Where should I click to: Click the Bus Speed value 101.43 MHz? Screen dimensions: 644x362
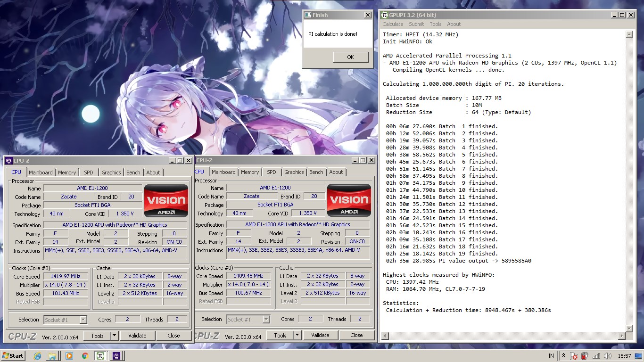coord(66,294)
